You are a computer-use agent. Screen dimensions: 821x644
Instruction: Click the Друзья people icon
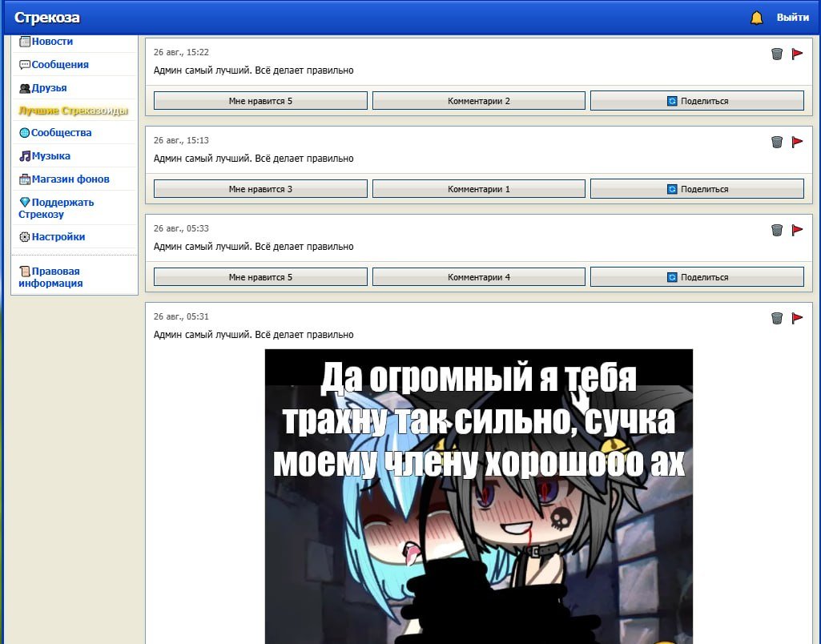coord(25,88)
